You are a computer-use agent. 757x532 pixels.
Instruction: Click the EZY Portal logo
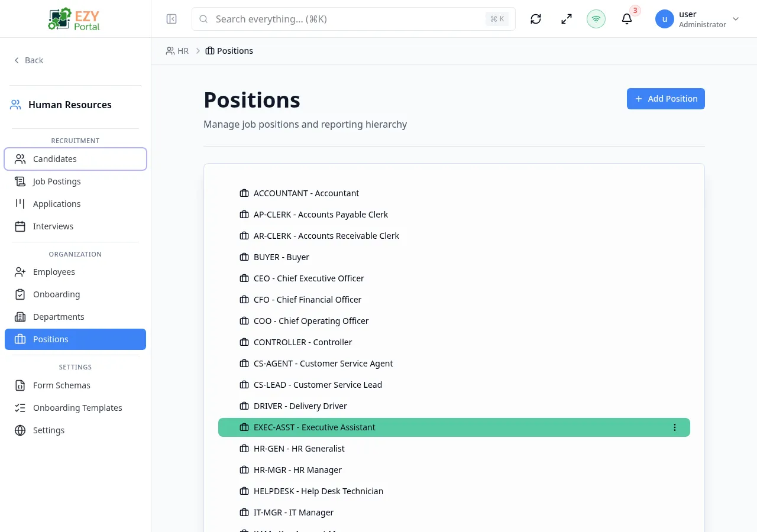click(x=75, y=19)
